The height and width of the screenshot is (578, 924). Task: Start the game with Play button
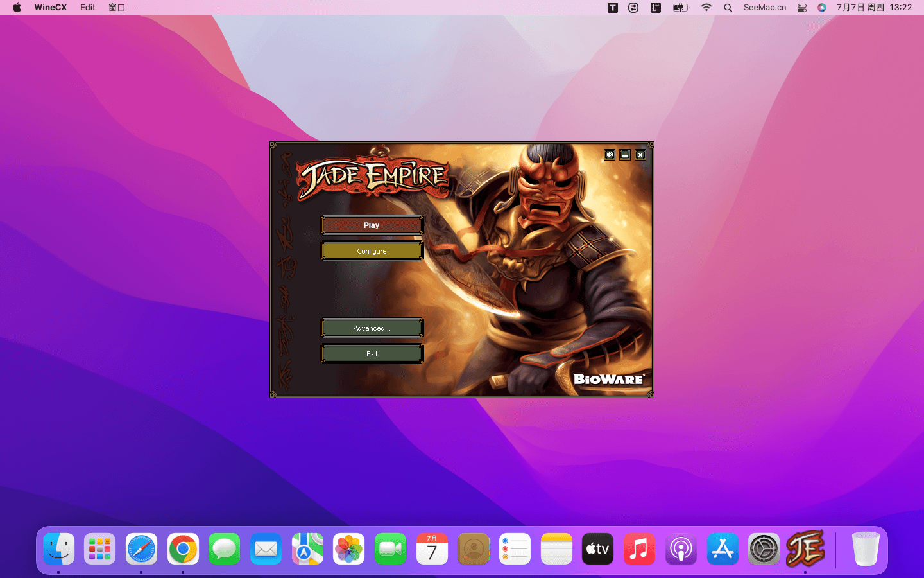click(372, 225)
